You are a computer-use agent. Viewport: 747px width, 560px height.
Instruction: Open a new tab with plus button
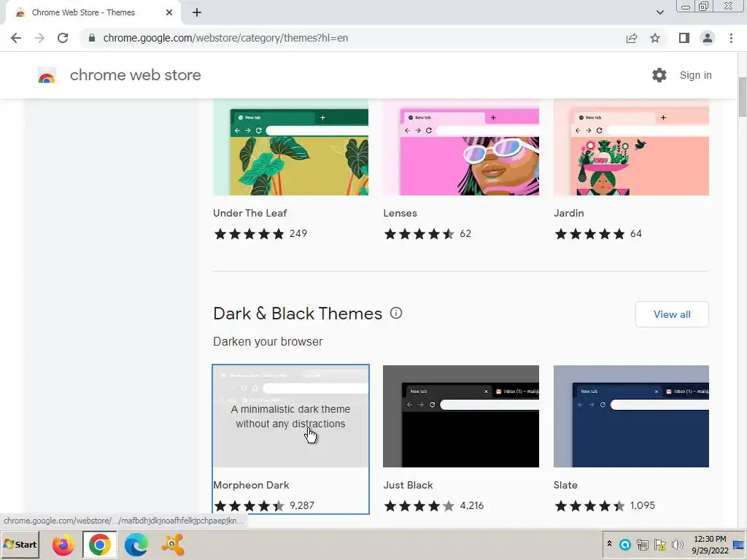(x=197, y=12)
